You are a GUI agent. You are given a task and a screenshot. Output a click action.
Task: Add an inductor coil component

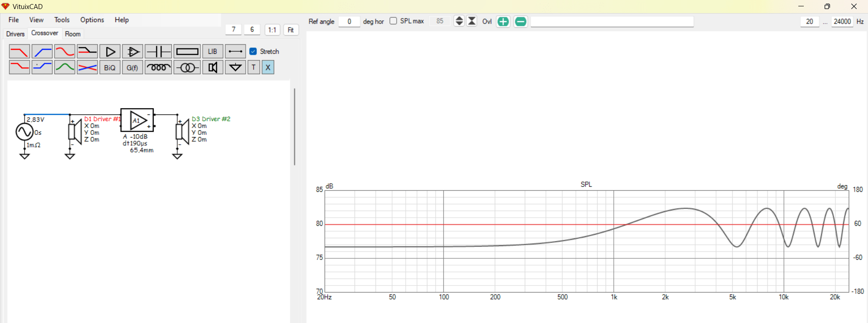pos(158,67)
